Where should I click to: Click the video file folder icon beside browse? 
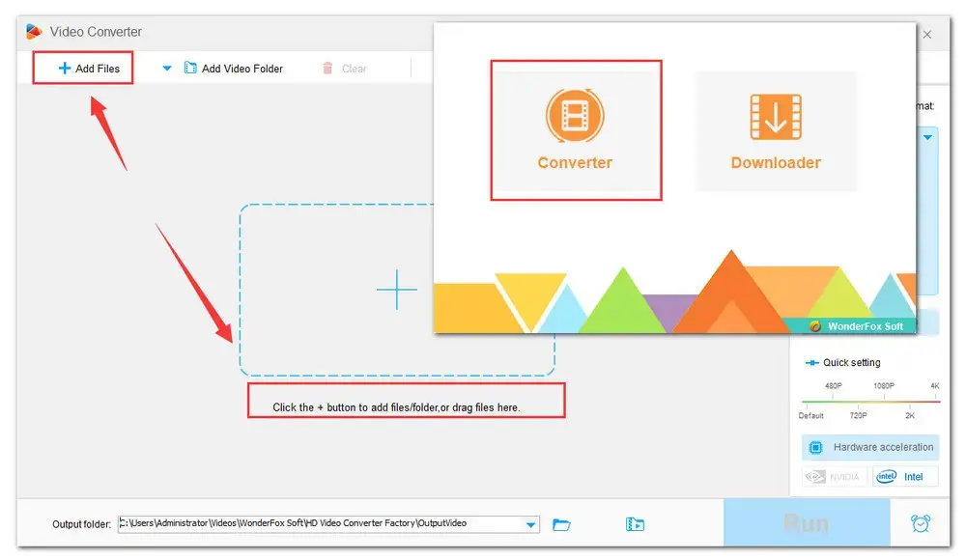tap(635, 524)
